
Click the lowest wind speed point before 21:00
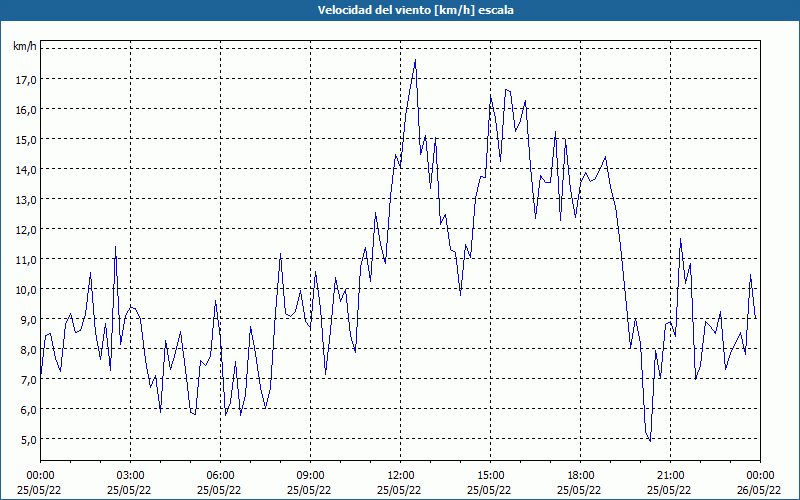point(650,441)
